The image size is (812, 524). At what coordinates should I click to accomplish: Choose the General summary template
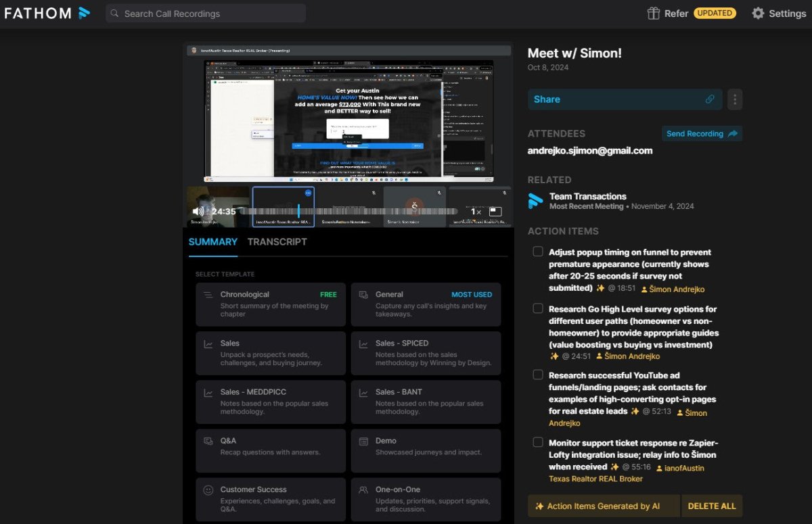[426, 304]
